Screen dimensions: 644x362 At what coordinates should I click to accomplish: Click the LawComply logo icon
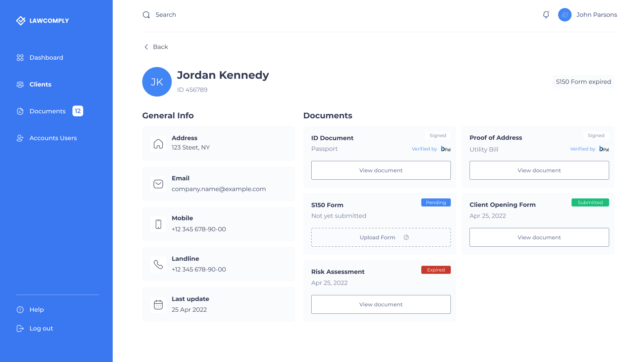point(21,21)
